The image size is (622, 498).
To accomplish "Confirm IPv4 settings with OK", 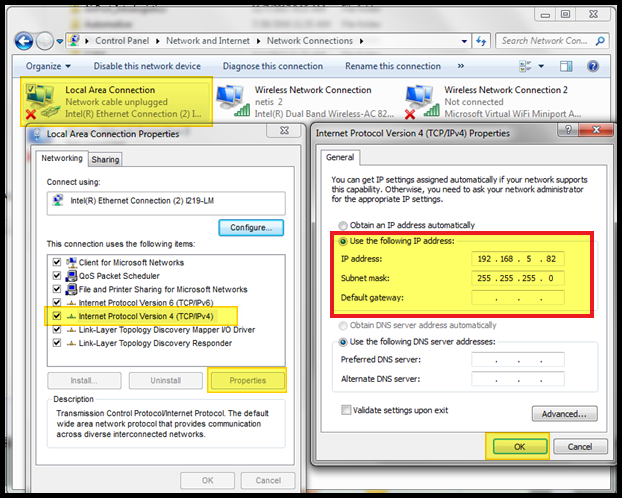I will click(x=520, y=447).
